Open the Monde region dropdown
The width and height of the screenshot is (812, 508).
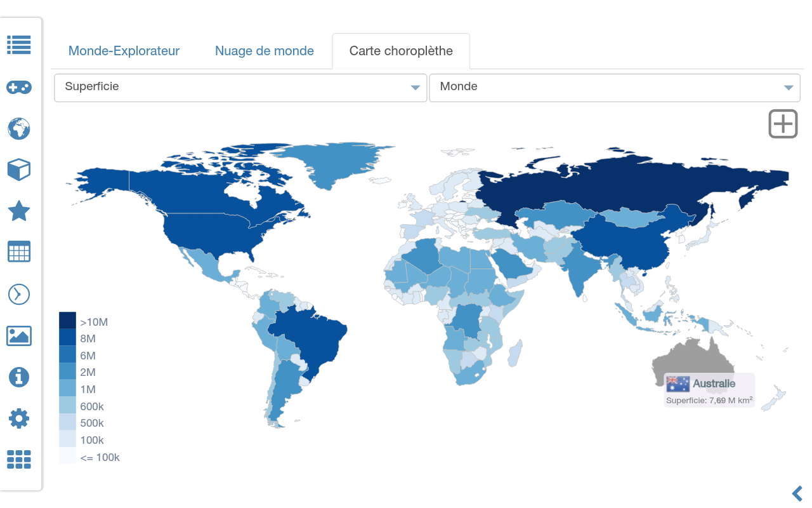click(x=614, y=88)
